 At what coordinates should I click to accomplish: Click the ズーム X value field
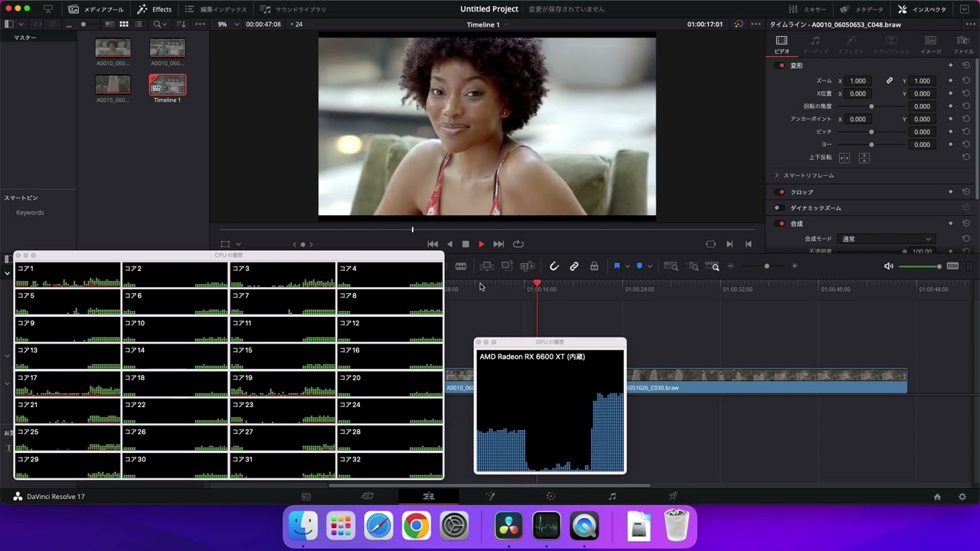[x=858, y=80]
